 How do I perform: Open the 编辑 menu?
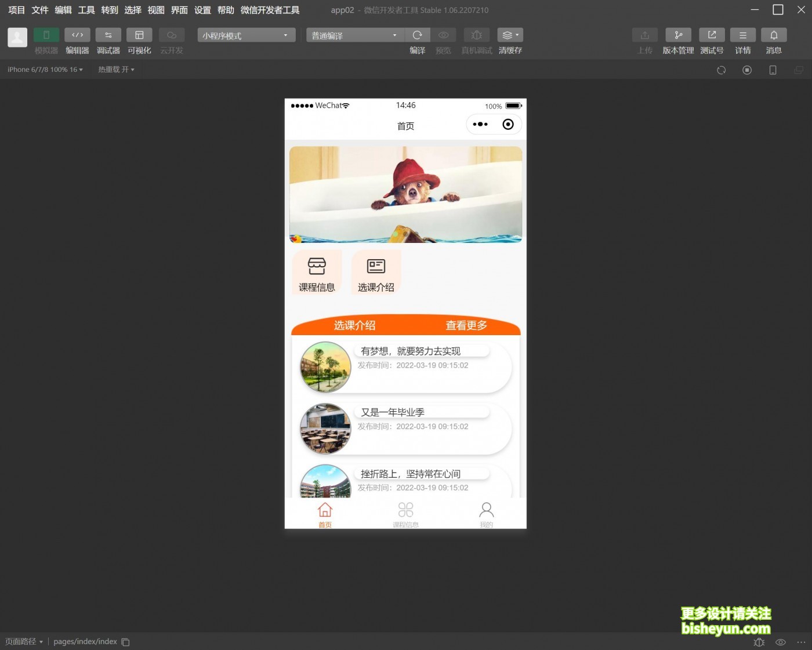click(63, 10)
